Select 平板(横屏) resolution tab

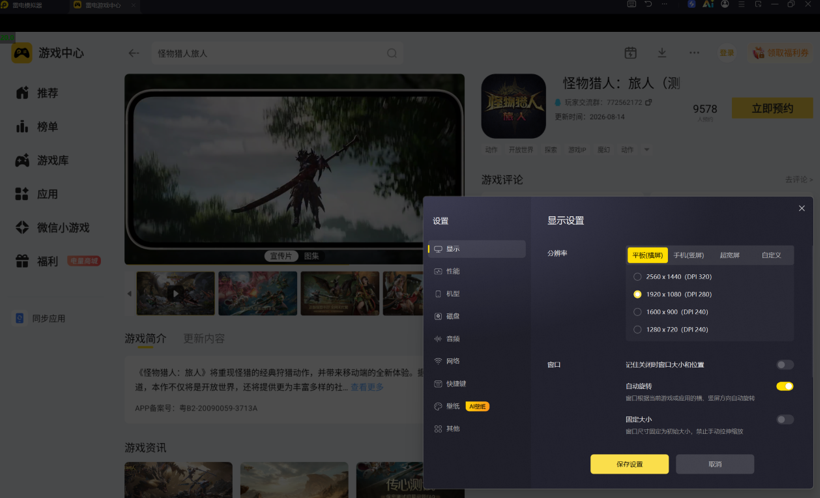(647, 255)
